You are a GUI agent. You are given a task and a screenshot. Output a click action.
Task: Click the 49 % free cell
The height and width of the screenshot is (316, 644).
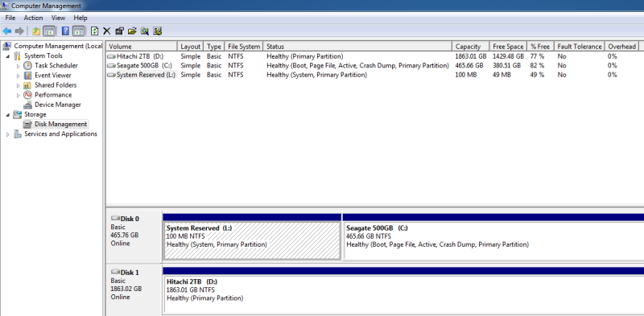(537, 75)
